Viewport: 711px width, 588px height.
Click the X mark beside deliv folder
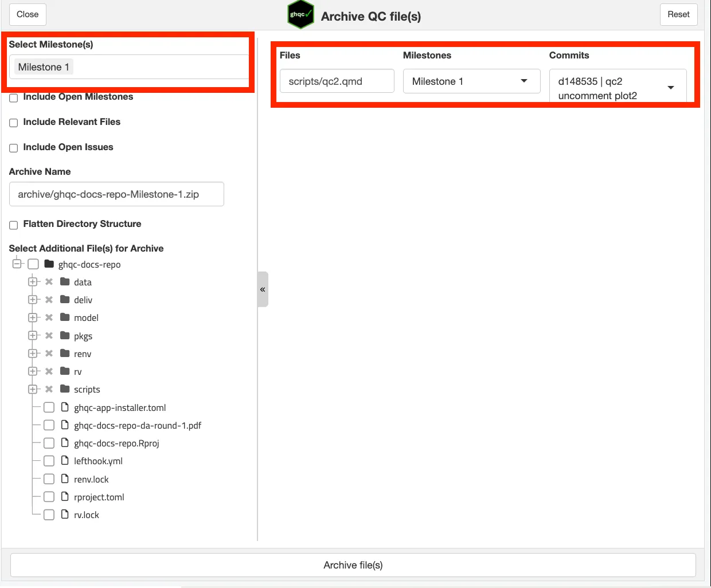[49, 300]
